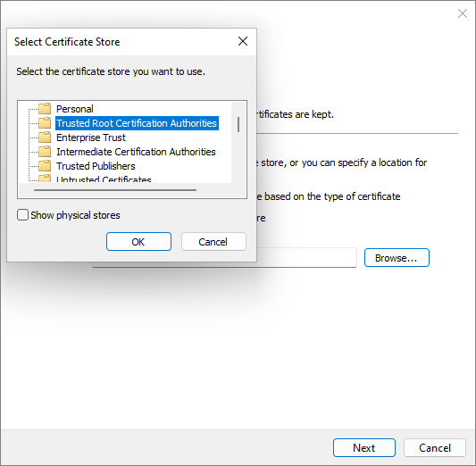Click the Trusted Publishers folder icon

point(45,166)
